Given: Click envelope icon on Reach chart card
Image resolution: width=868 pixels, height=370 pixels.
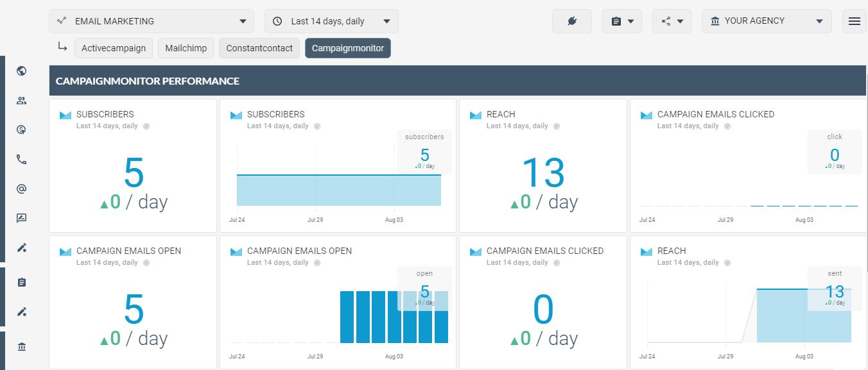Looking at the screenshot, I should point(647,252).
